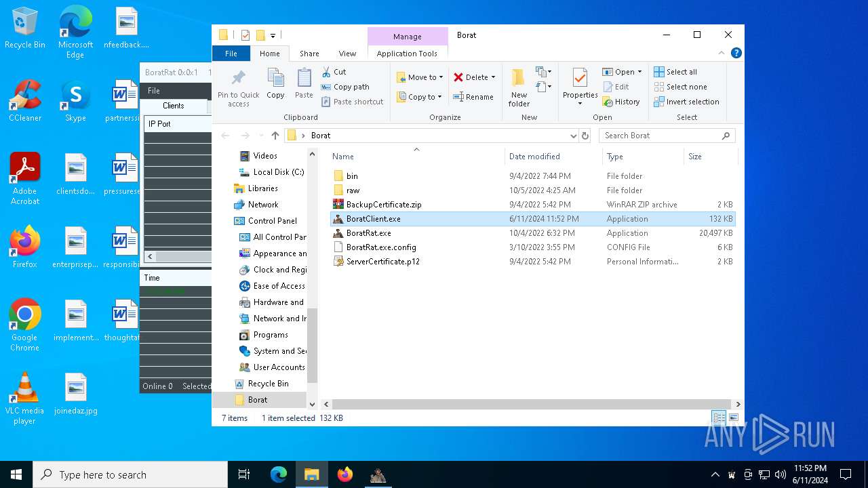Open the volume control in tray
The width and height of the screenshot is (868, 488).
780,474
